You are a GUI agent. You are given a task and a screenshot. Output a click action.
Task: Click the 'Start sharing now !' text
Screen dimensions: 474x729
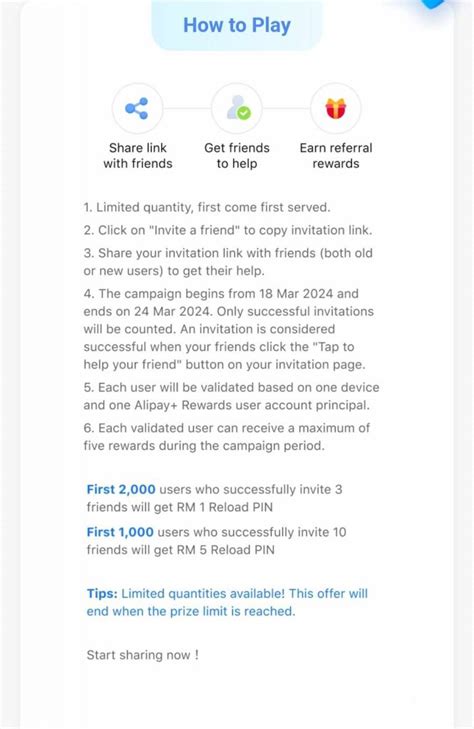coord(143,655)
